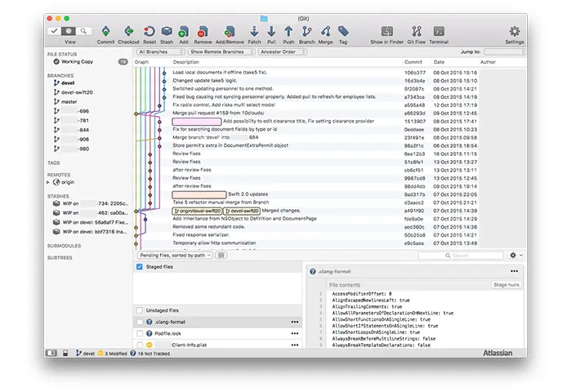Open the All Branches dropdown

(160, 51)
